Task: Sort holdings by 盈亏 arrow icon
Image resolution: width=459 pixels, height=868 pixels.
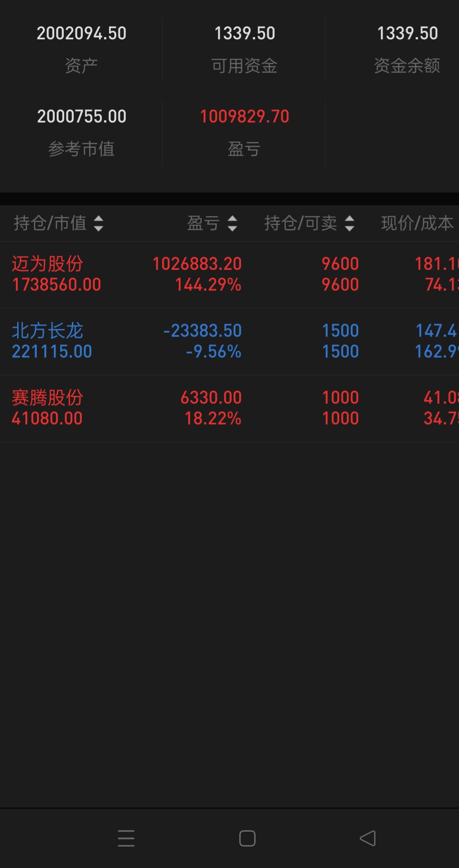Action: 232,223
